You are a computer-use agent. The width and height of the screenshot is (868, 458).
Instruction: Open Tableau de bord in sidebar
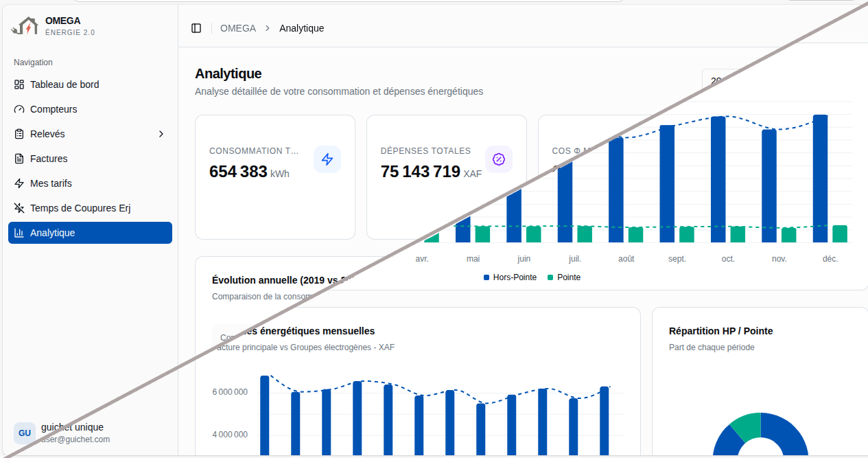click(x=90, y=84)
